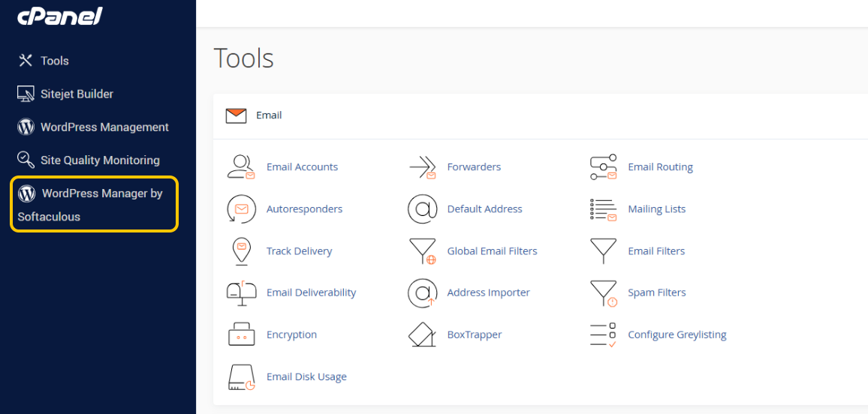Click the Email Disk Usage drive icon
Screen dimensions: 868x414
point(241,377)
